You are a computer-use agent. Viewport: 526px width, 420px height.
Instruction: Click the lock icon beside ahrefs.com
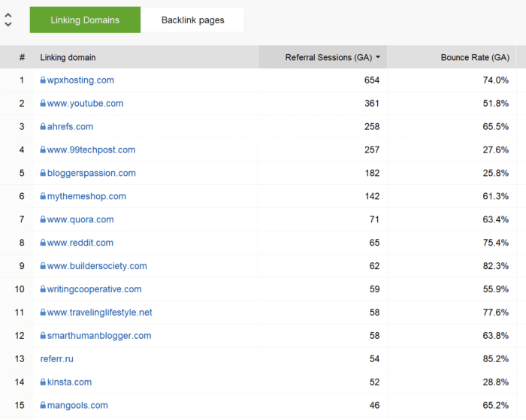pos(43,126)
